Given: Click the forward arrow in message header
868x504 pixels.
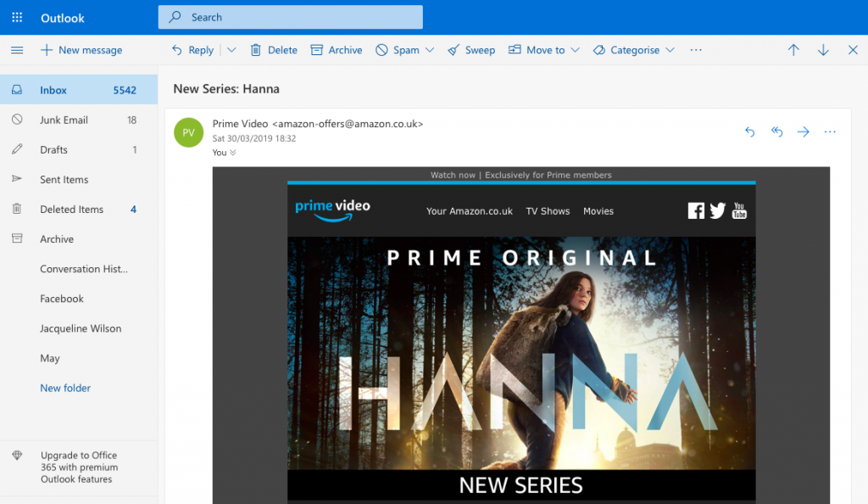Looking at the screenshot, I should [x=804, y=132].
